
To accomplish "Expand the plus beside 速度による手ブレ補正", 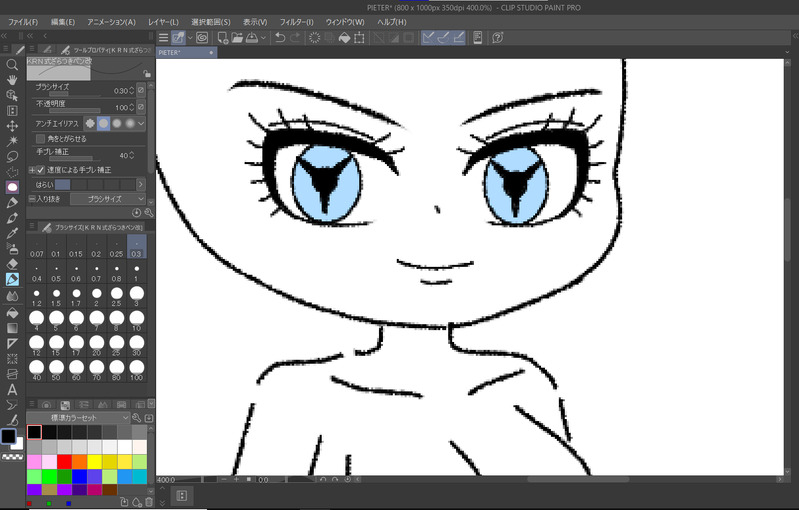I will tap(32, 170).
